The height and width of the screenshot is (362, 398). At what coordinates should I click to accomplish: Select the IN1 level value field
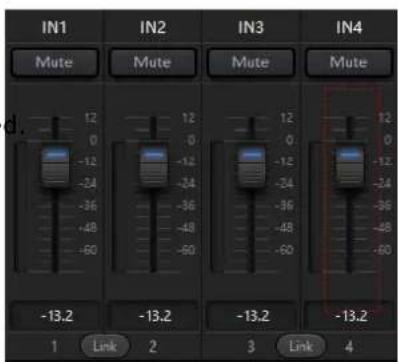point(56,315)
